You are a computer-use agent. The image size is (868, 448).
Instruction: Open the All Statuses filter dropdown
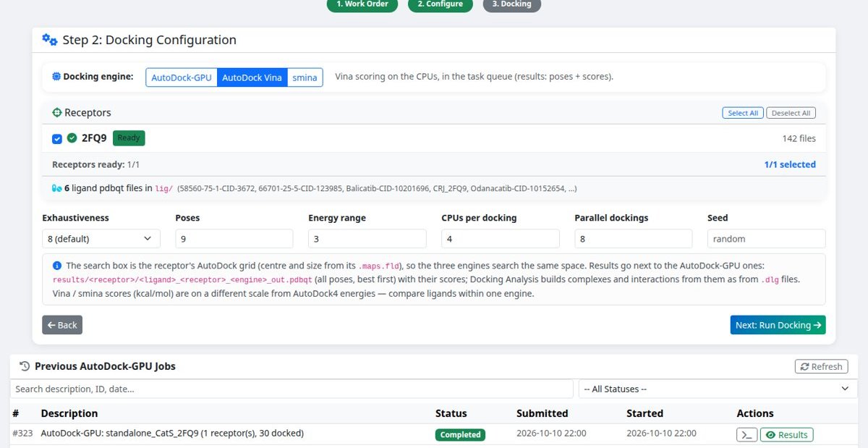coord(718,389)
